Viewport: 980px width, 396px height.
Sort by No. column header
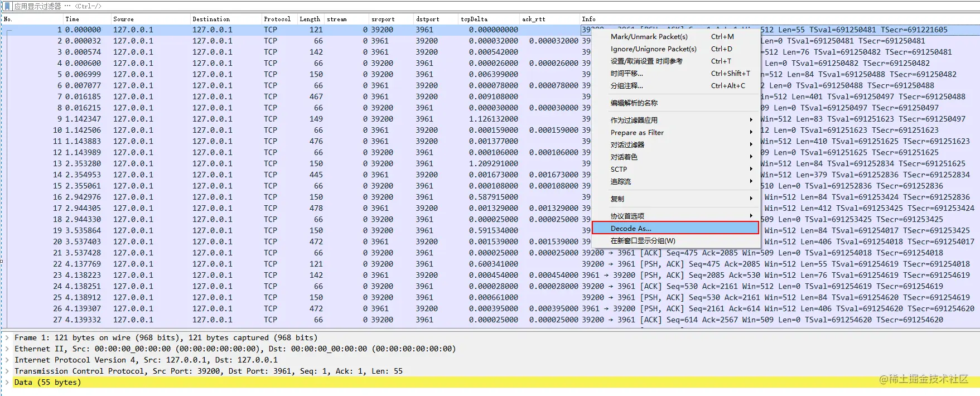[x=32, y=19]
